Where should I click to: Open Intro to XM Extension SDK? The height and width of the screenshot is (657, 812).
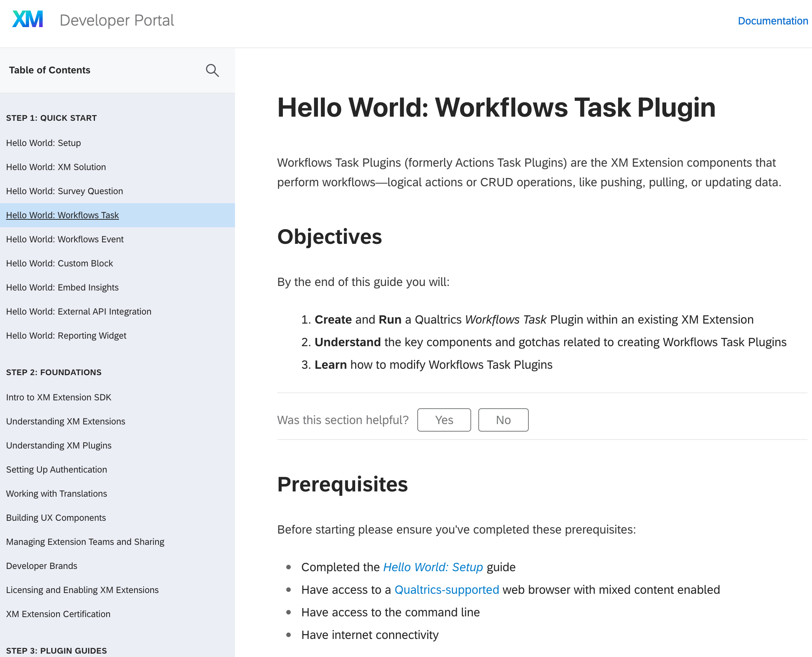coord(59,397)
